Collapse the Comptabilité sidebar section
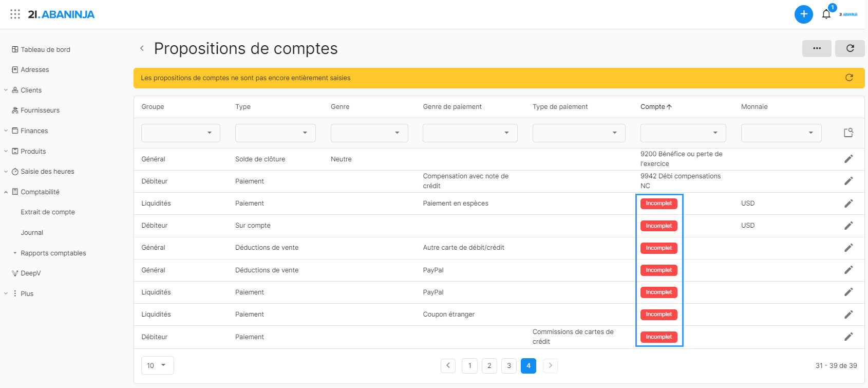Screen dimensions: 868x388 pos(6,192)
